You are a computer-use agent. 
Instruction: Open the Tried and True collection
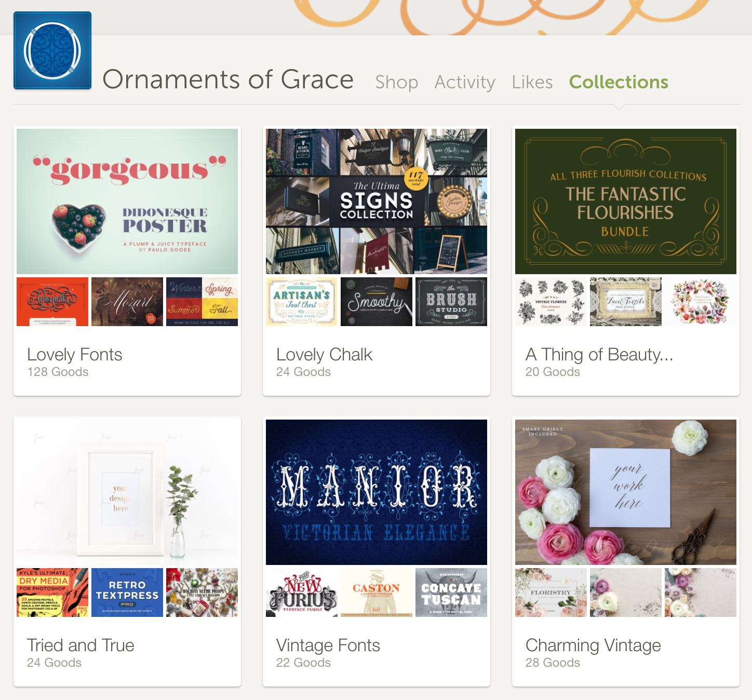(x=80, y=645)
